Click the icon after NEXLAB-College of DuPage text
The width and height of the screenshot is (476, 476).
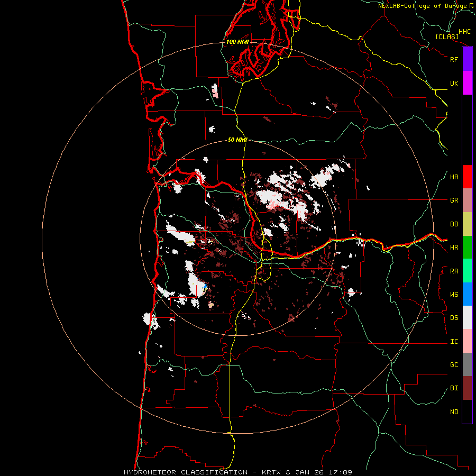(471, 5)
